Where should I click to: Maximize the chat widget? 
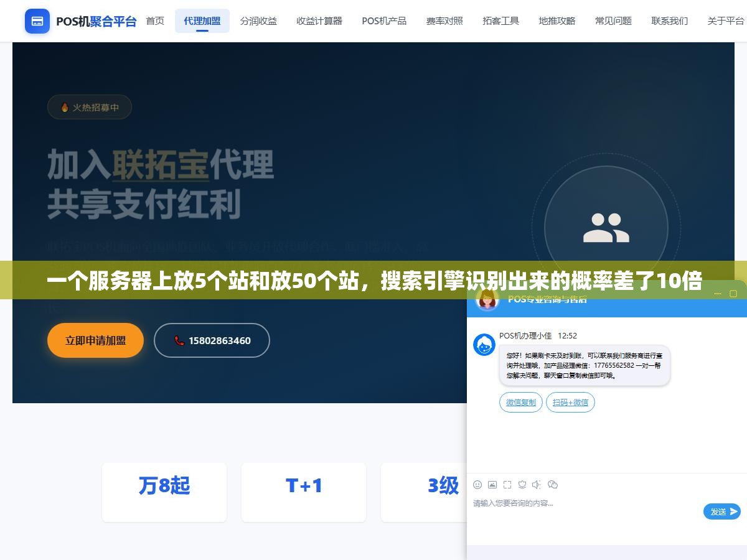point(735,293)
